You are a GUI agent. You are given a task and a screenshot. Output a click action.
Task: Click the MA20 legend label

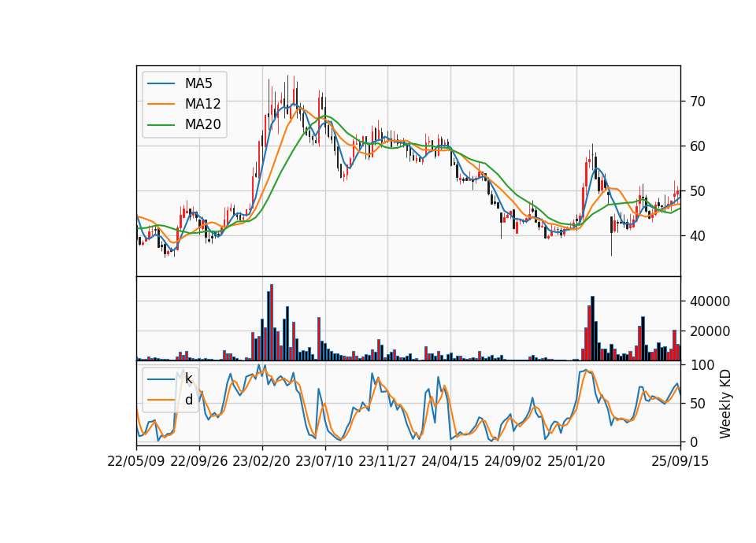coord(202,124)
